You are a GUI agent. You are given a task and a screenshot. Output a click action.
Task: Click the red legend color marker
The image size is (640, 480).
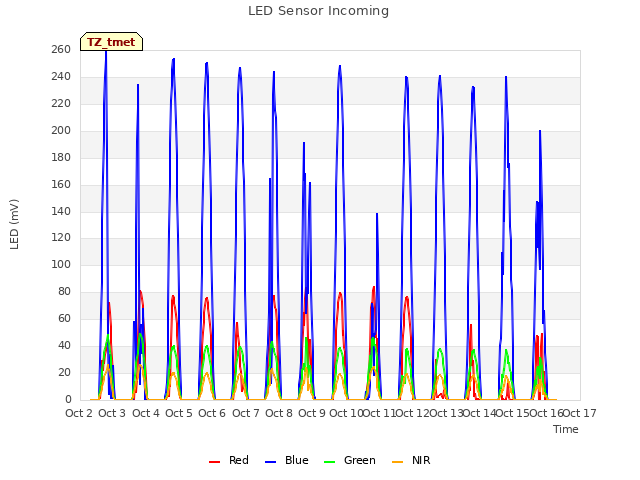click(x=214, y=462)
